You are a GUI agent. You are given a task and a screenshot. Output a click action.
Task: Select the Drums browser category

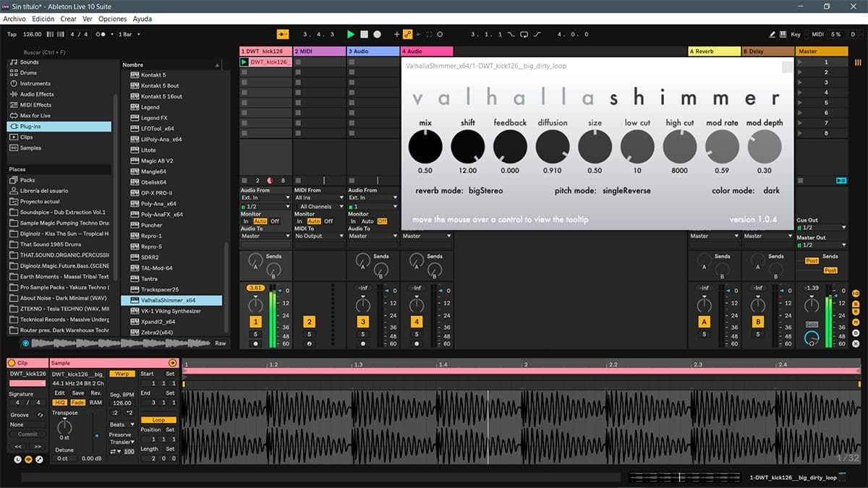click(x=59, y=73)
